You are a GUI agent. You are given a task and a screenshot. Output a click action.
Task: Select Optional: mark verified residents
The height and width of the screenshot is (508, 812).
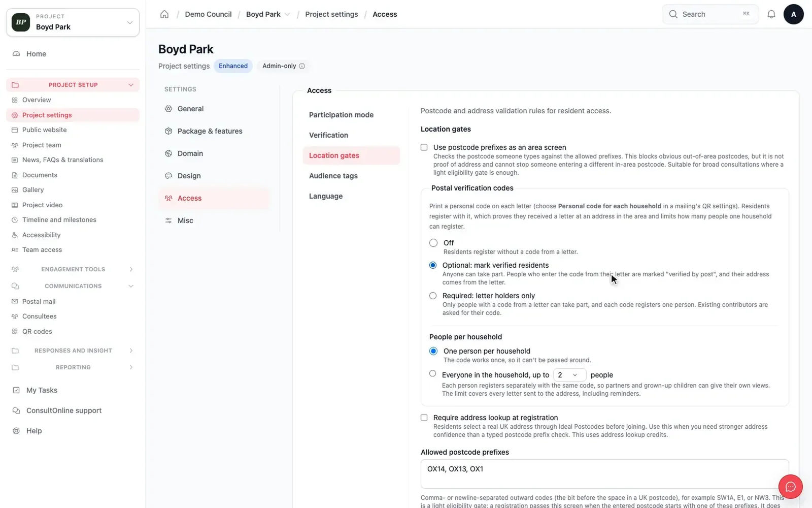point(433,265)
